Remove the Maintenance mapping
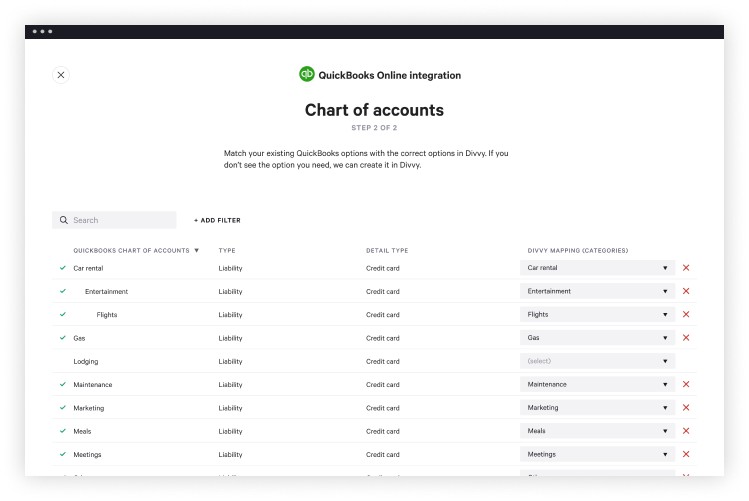This screenshot has height=501, width=749. (686, 384)
